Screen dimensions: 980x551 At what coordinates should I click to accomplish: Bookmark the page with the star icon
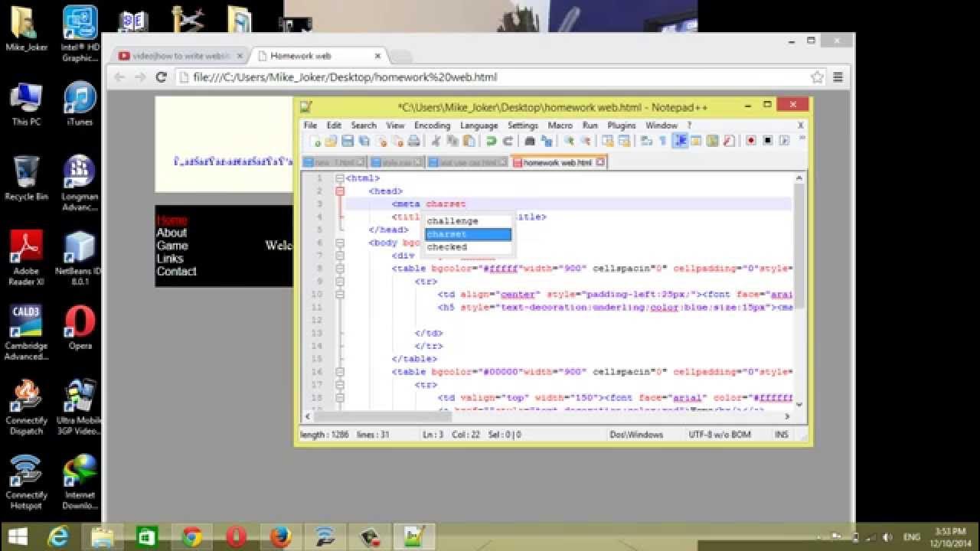coord(817,77)
